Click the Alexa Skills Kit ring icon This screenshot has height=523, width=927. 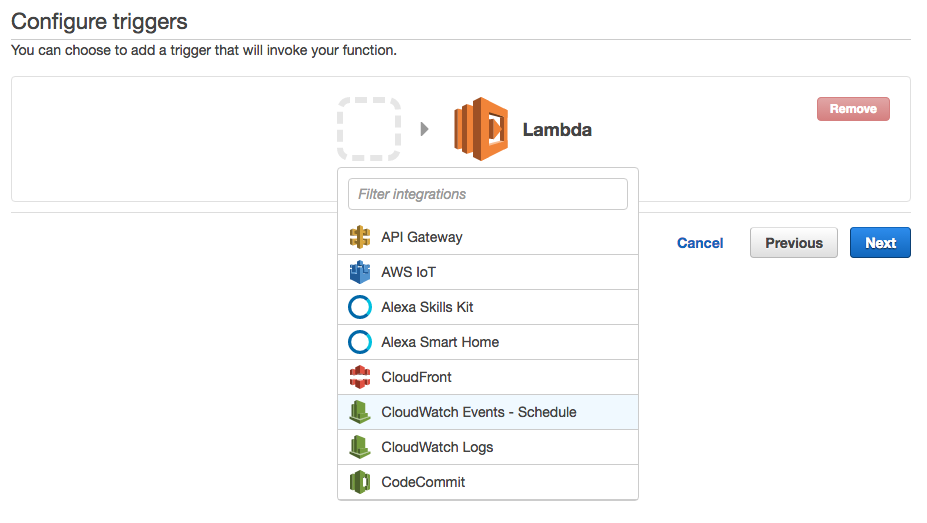click(360, 307)
